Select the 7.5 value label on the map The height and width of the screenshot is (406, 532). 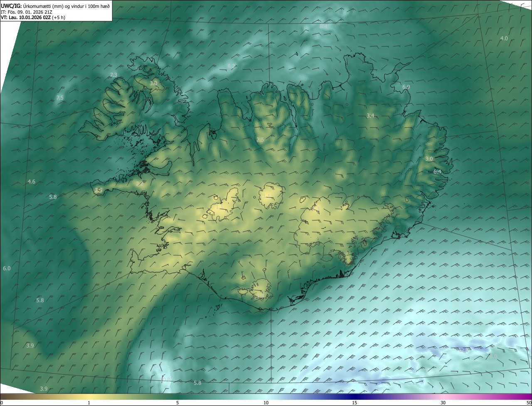(x=60, y=98)
